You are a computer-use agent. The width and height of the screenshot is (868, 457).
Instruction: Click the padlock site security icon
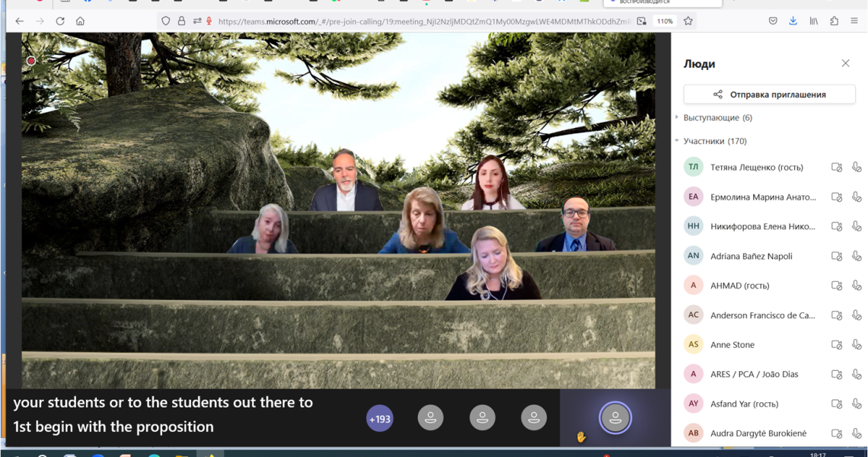[x=181, y=21]
